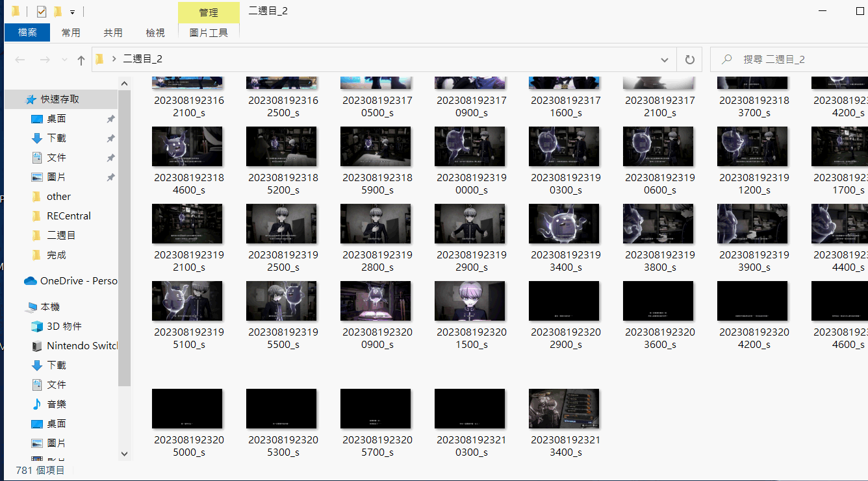Click file name 2023081923162100_s
This screenshot has height=481, width=868.
pyautogui.click(x=189, y=106)
